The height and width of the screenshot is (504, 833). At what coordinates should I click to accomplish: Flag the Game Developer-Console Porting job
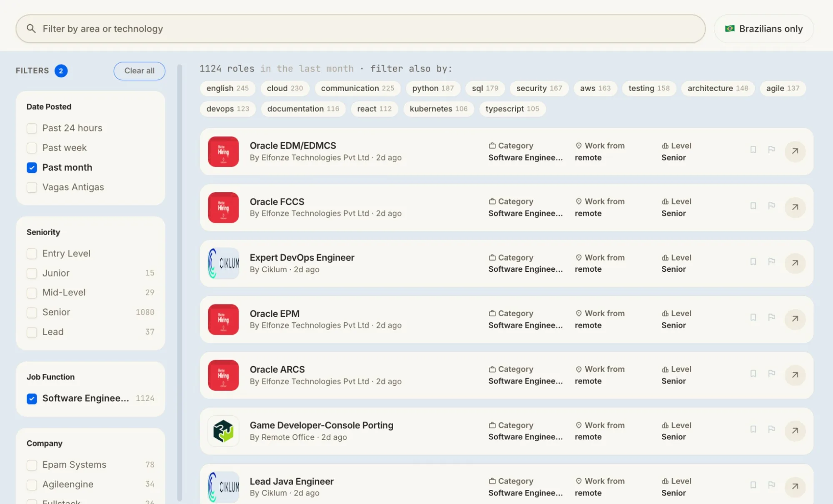click(771, 430)
